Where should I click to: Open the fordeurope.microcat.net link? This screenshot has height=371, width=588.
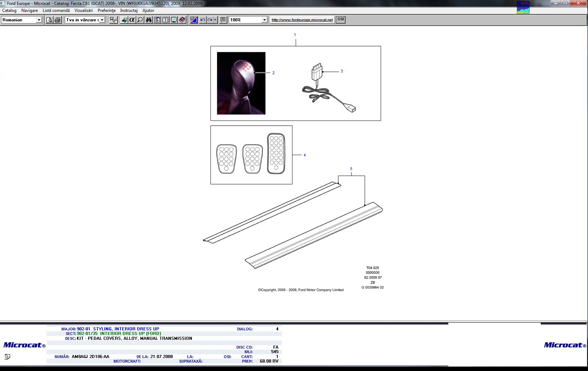point(302,20)
